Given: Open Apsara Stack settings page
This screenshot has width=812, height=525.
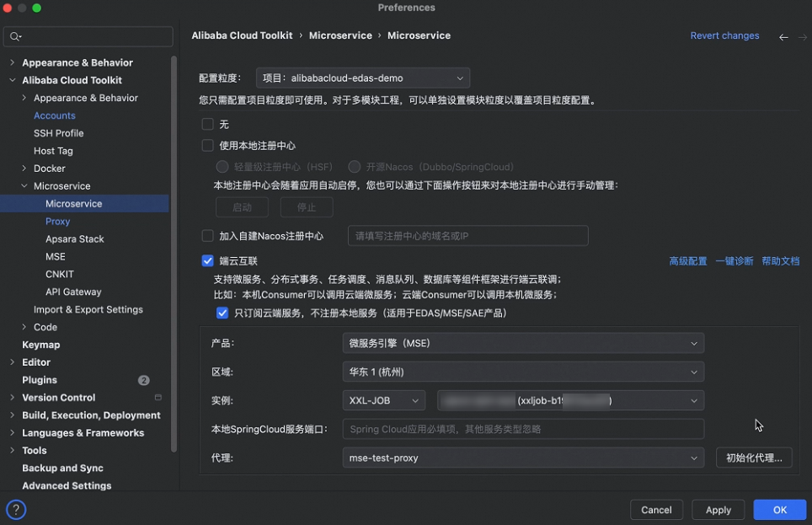Looking at the screenshot, I should [75, 239].
